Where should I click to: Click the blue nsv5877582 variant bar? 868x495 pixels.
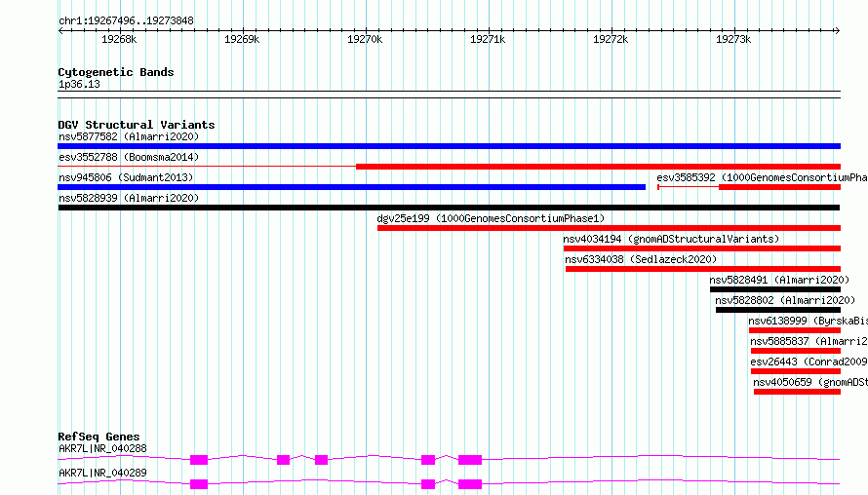449,146
